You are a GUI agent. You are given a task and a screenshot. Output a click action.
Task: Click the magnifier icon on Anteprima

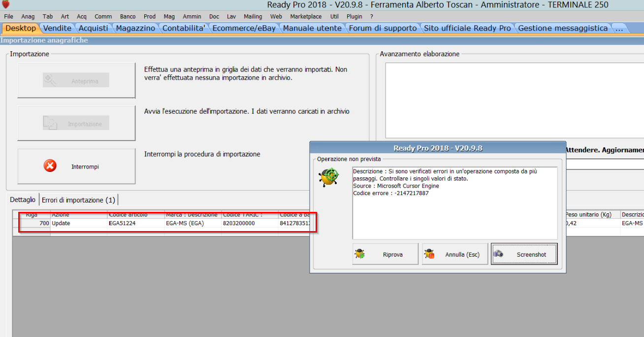pyautogui.click(x=50, y=80)
